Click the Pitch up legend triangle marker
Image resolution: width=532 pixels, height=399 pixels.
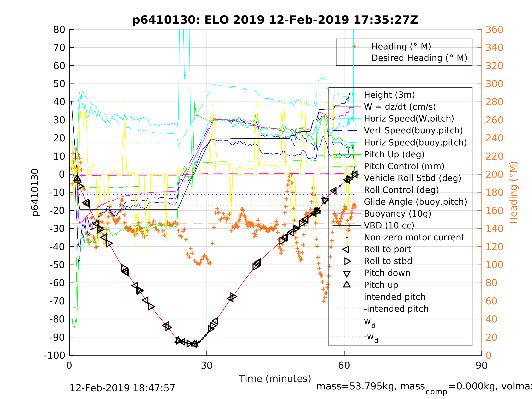pos(347,284)
